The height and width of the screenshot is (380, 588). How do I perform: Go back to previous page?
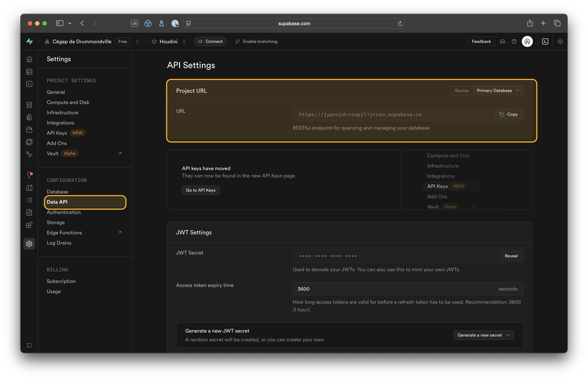pyautogui.click(x=82, y=23)
